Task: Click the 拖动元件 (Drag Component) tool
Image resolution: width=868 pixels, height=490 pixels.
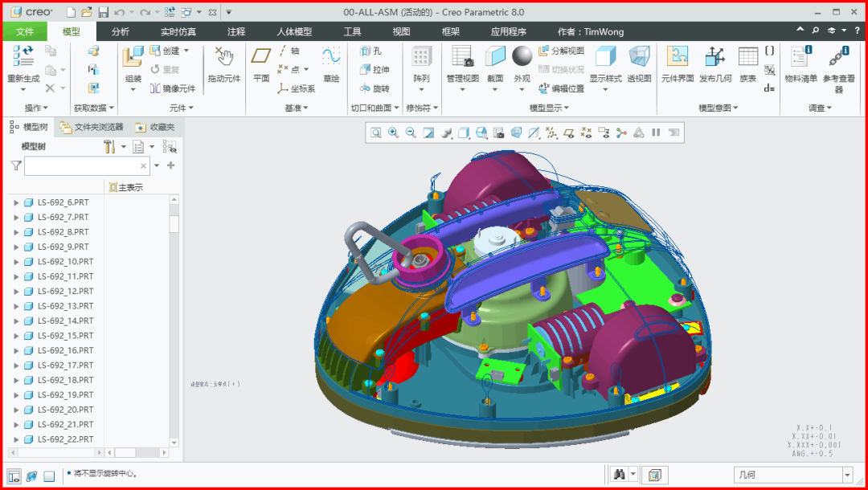Action: pyautogui.click(x=224, y=64)
